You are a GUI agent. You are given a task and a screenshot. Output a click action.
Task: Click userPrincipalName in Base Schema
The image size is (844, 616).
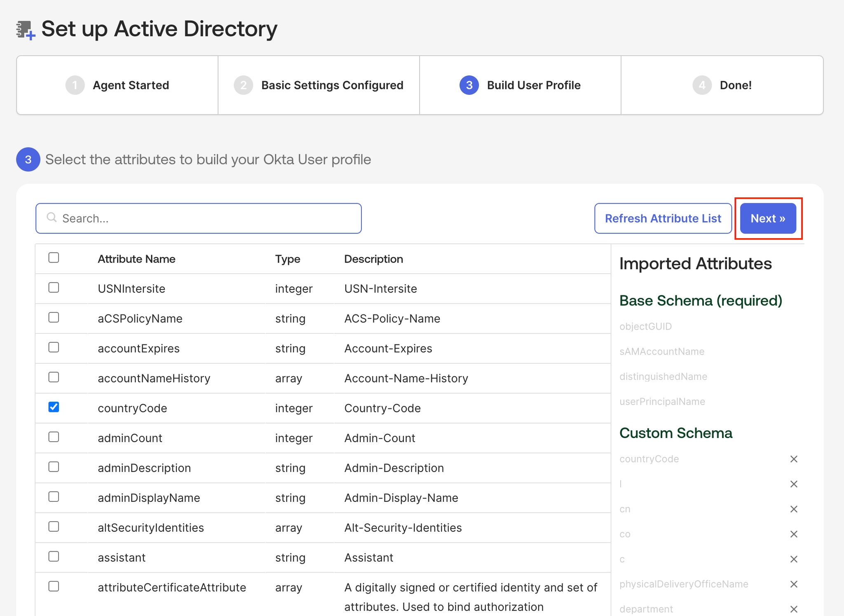pos(662,402)
